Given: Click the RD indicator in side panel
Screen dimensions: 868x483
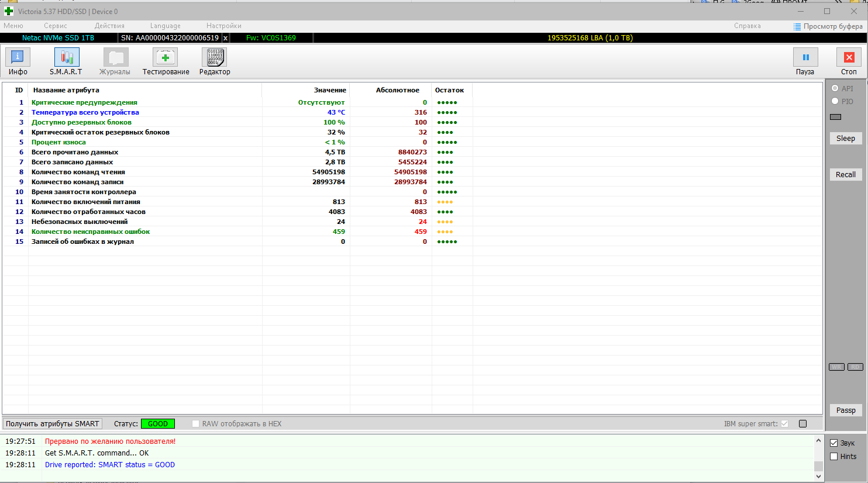Looking at the screenshot, I should tap(855, 367).
